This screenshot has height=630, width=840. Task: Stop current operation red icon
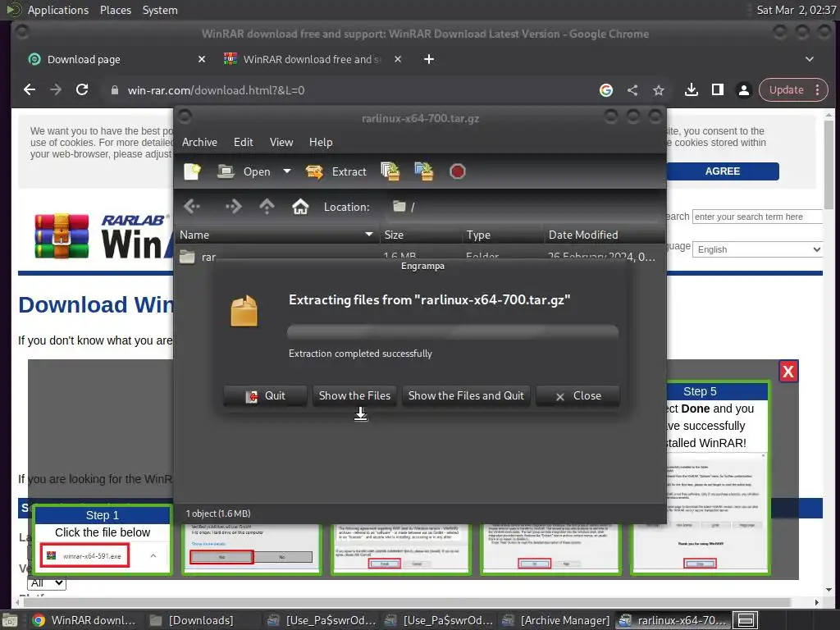point(458,171)
